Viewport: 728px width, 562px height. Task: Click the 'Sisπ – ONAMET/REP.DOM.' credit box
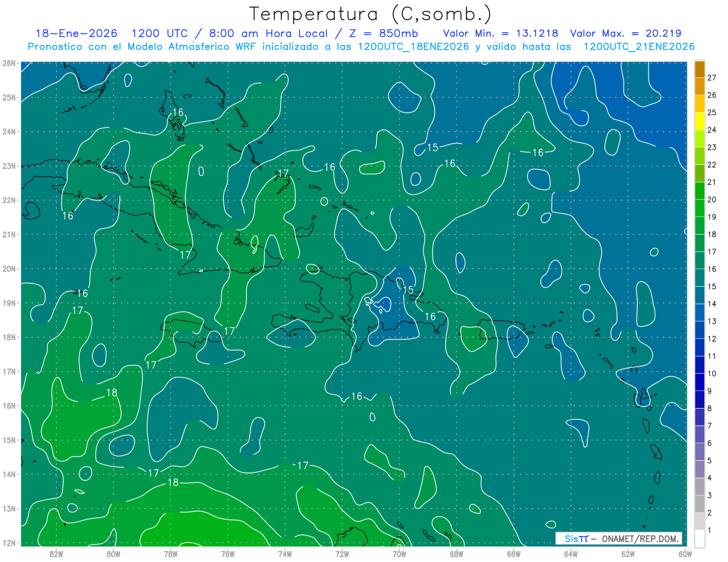(619, 538)
